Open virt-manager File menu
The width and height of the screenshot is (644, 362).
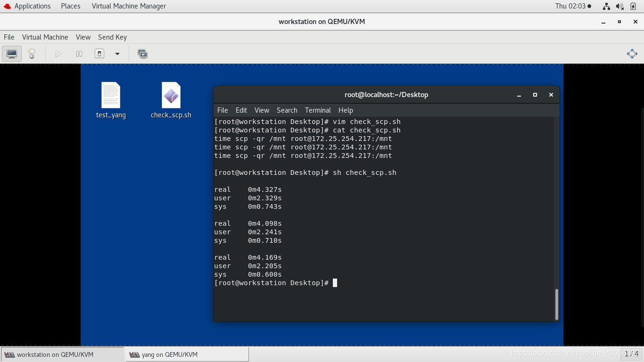point(9,37)
